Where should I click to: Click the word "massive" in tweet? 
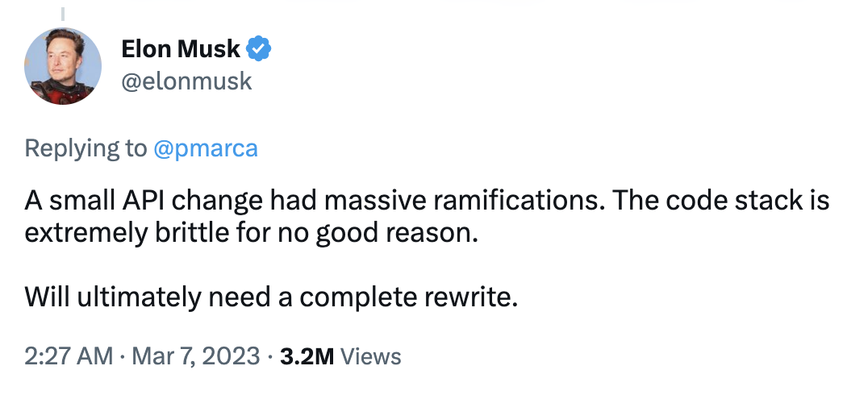pos(376,200)
